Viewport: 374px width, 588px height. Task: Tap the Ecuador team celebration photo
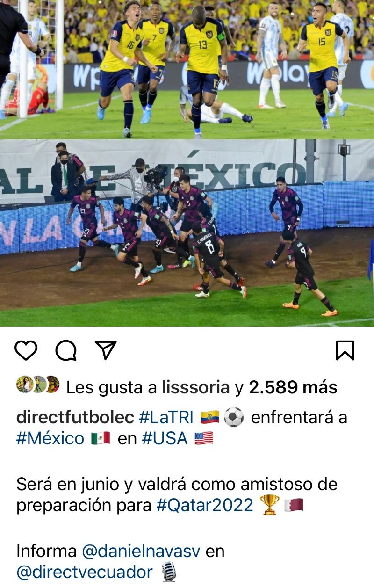click(187, 69)
